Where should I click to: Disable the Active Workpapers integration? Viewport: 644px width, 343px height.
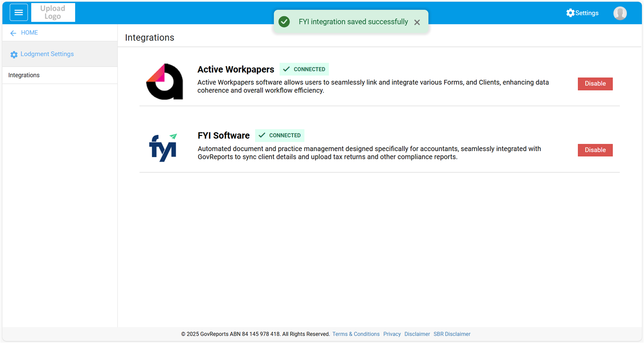coord(595,84)
